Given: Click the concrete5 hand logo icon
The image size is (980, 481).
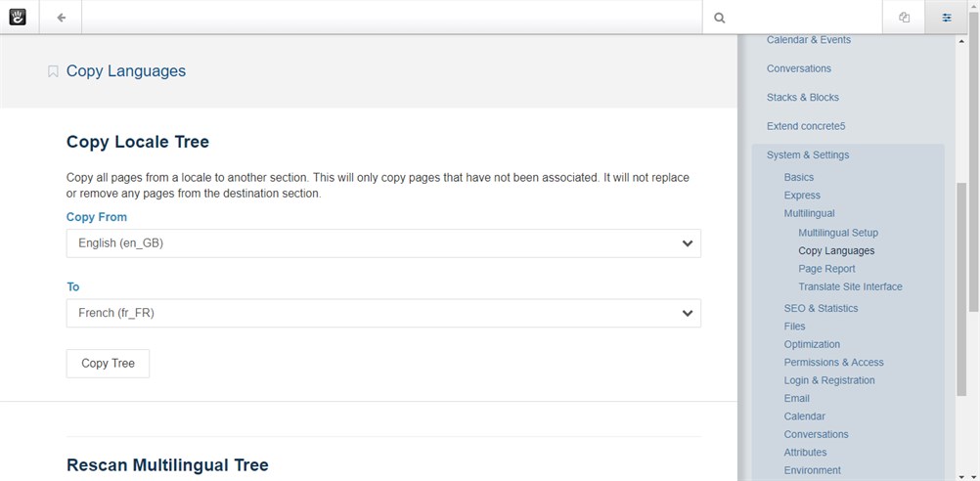Looking at the screenshot, I should point(19,17).
